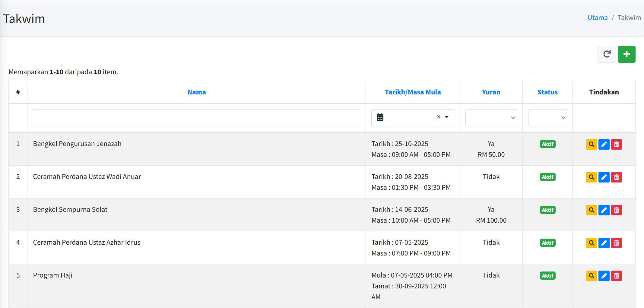Image resolution: width=644 pixels, height=308 pixels.
Task: Click the Nama filter text field
Action: point(196,118)
